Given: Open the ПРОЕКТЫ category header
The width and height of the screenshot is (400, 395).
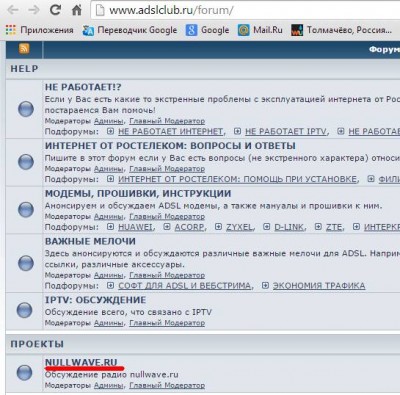Looking at the screenshot, I should 37,344.
